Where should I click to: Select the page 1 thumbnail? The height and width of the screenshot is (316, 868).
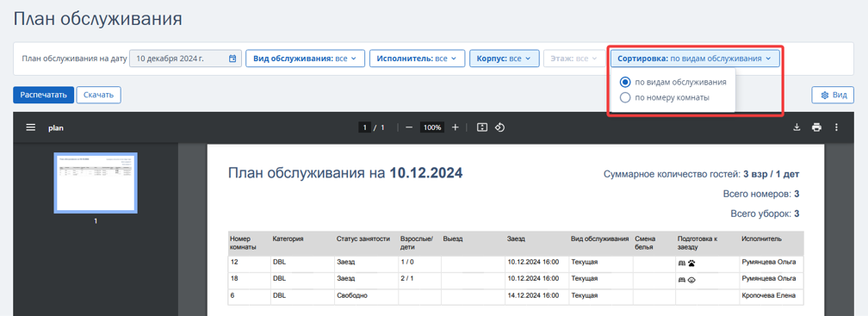click(96, 183)
